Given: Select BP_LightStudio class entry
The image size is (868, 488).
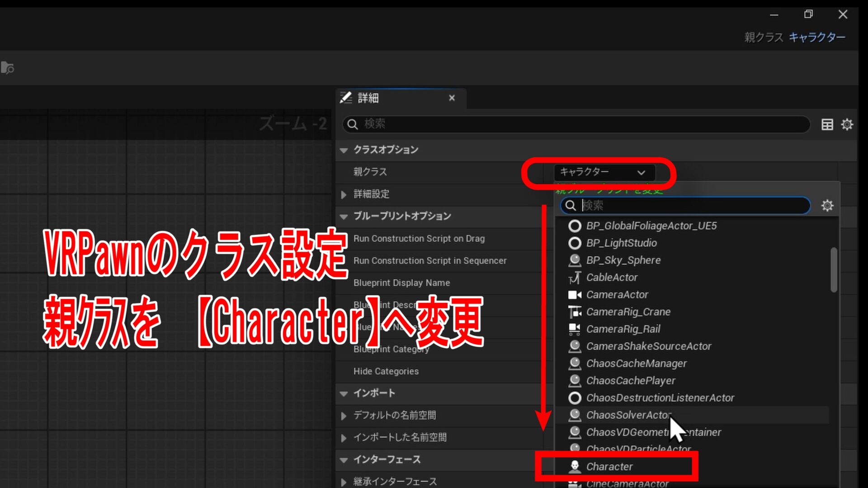Looking at the screenshot, I should pos(621,243).
